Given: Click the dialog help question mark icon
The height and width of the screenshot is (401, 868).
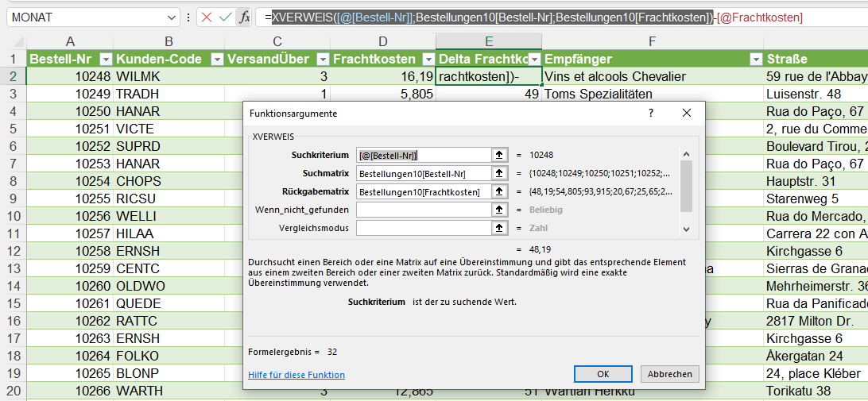Looking at the screenshot, I should click(x=650, y=114).
